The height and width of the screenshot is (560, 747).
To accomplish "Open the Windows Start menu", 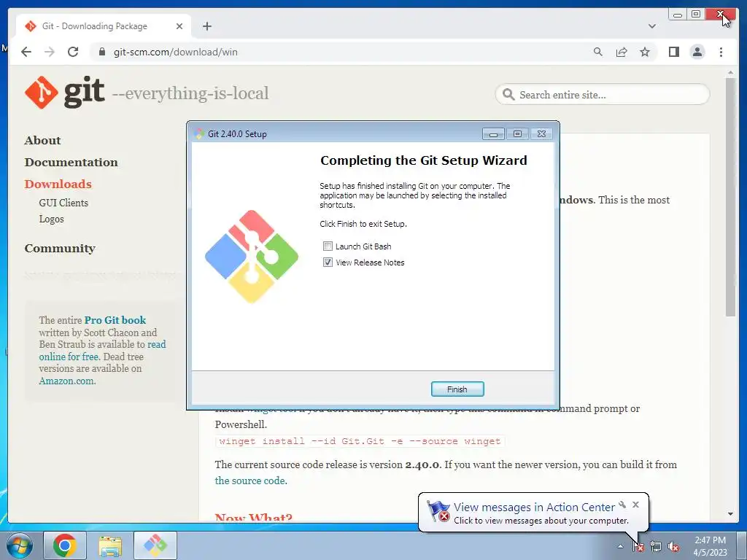I will click(19, 545).
